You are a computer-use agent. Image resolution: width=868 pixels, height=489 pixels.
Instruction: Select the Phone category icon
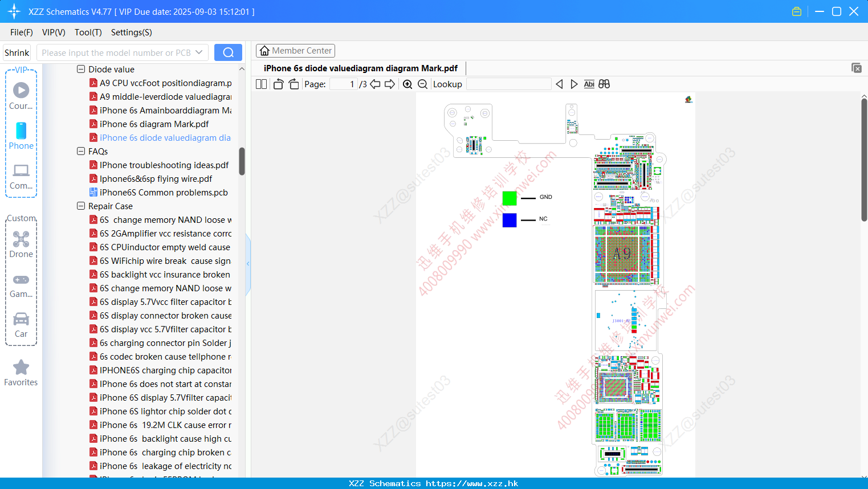click(21, 136)
